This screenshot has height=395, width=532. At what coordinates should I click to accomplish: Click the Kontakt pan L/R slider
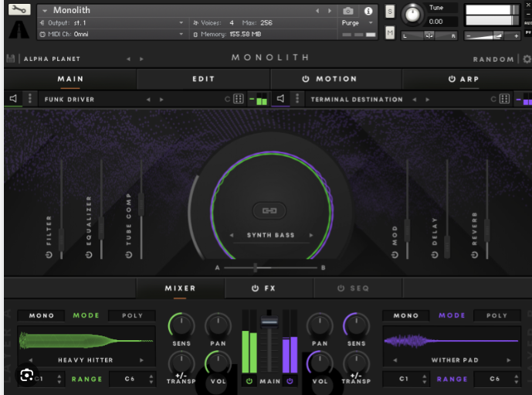[x=429, y=36]
